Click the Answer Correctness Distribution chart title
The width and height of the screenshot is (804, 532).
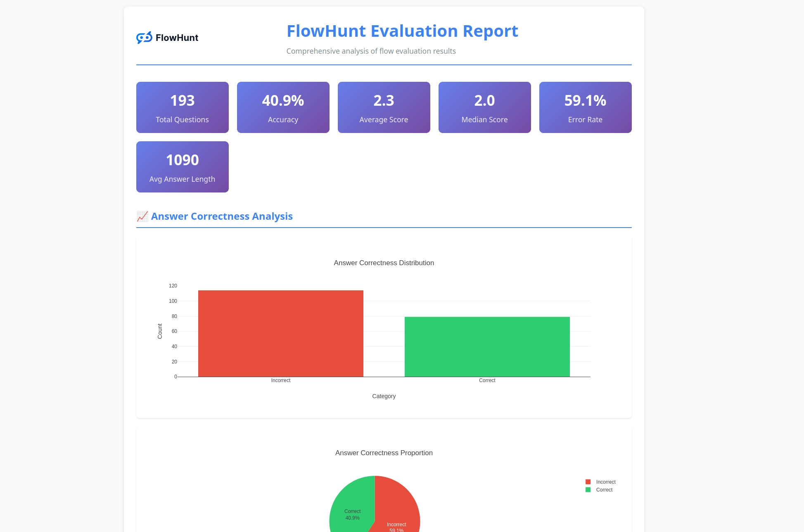[384, 263]
